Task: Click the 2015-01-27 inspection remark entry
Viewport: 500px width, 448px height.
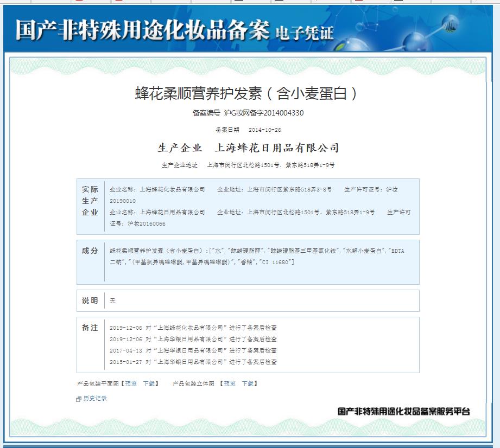Action: click(193, 362)
